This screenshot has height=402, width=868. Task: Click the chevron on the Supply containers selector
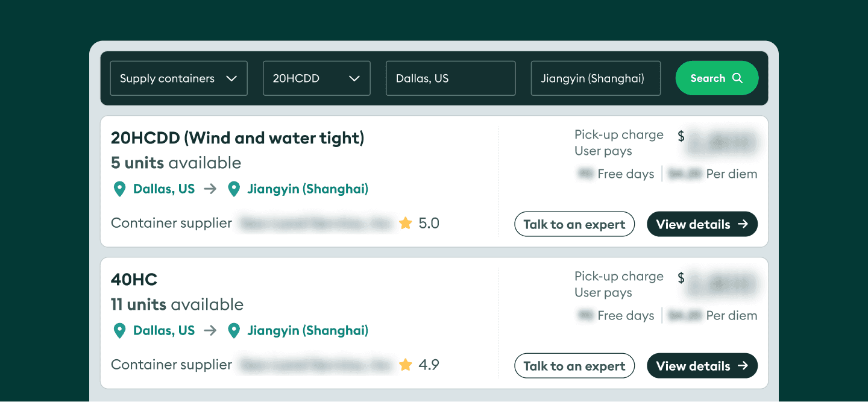tap(231, 78)
